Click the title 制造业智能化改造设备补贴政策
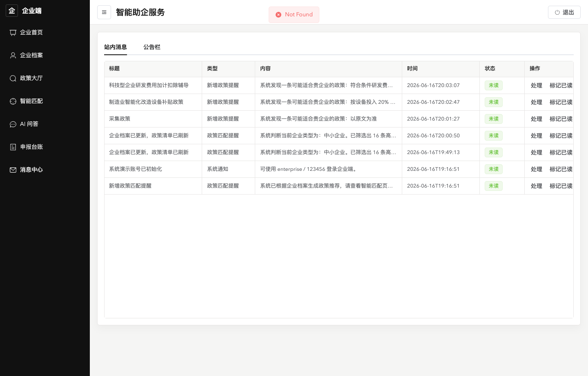 click(146, 102)
